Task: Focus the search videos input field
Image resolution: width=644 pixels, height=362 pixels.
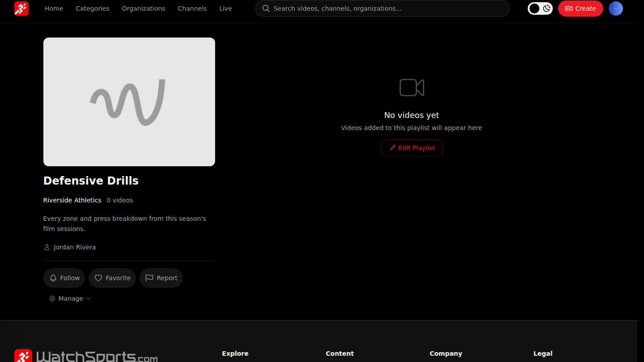Action: pyautogui.click(x=382, y=8)
